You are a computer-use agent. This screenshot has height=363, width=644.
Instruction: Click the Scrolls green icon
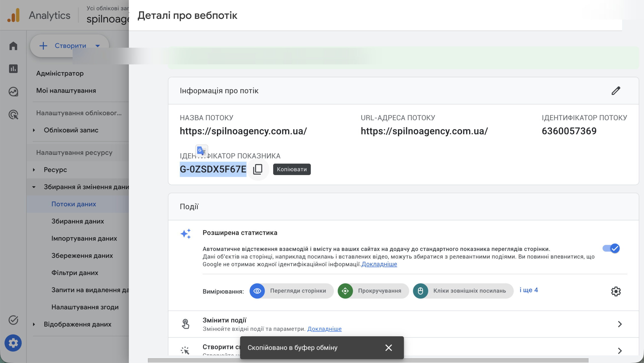click(x=345, y=291)
